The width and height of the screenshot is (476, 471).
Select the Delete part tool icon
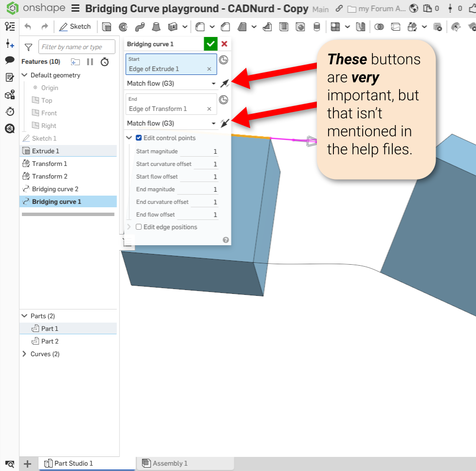click(x=438, y=27)
